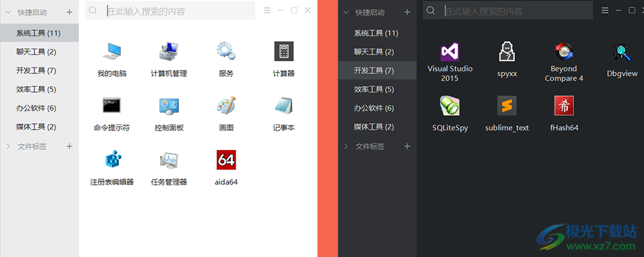Screen dimensions: 644x257
Task: Open hamburger menu in dark window
Action: 605,11
